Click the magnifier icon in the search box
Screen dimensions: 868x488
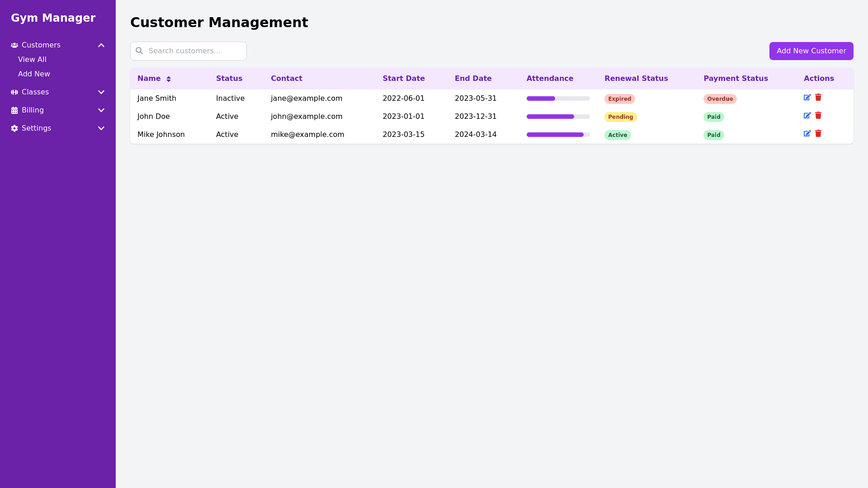click(x=139, y=51)
